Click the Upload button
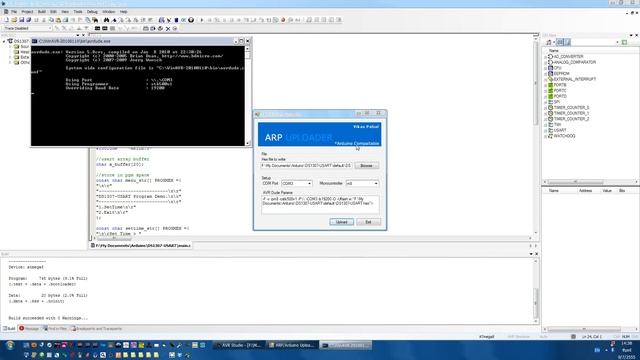 coord(341,222)
